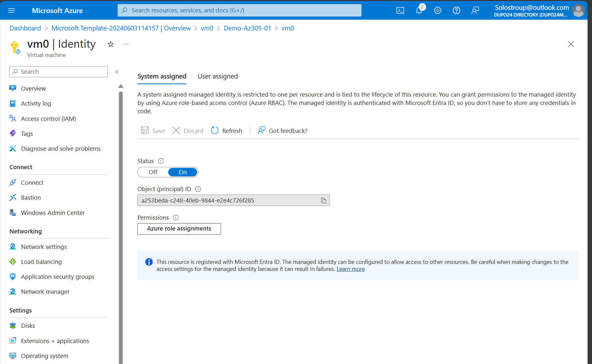The width and height of the screenshot is (592, 364).
Task: Collapse the sidebar menu with double chevron
Action: point(117,72)
